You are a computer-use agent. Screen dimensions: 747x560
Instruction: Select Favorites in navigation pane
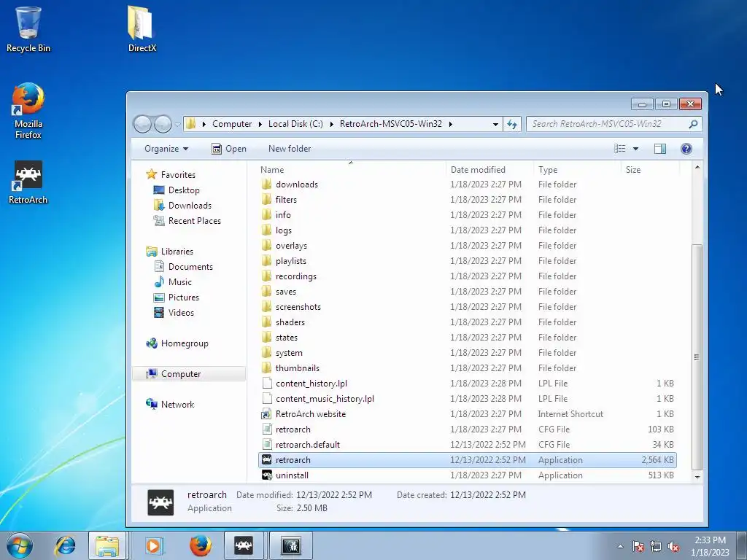(178, 175)
